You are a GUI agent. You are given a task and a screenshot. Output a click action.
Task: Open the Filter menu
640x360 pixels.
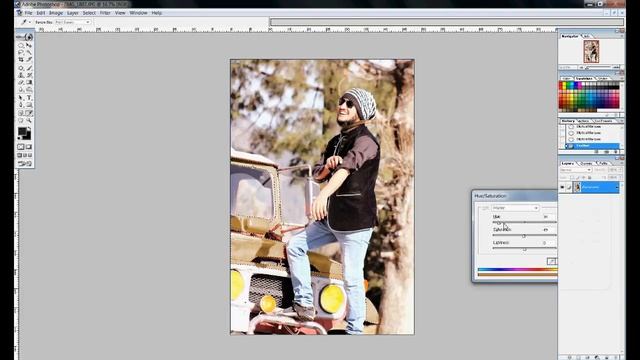(105, 13)
